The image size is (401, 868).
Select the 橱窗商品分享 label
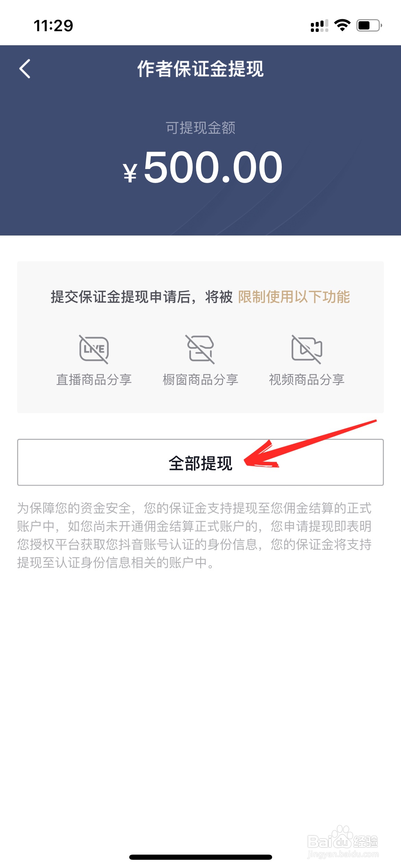pos(200,379)
